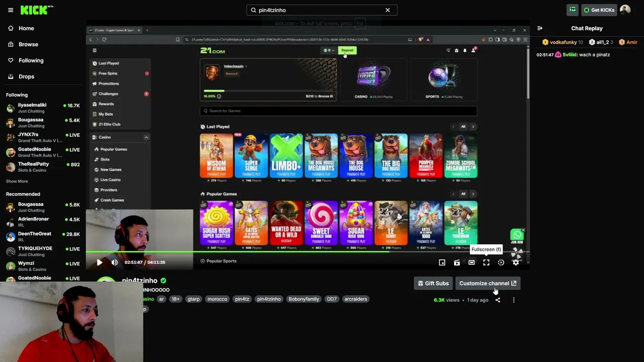
Task: Open AdrienBroner in Recommended list
Action: coord(43,222)
